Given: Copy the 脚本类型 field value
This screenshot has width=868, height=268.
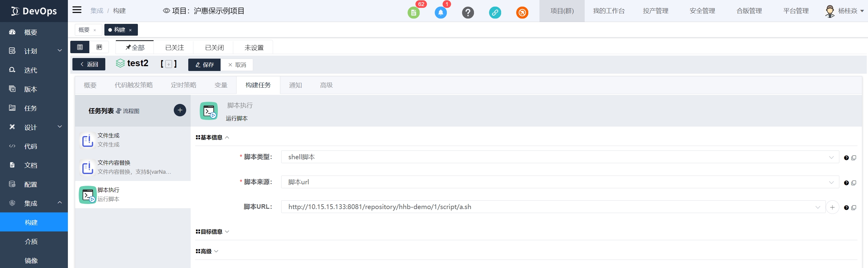Looking at the screenshot, I should tap(854, 158).
